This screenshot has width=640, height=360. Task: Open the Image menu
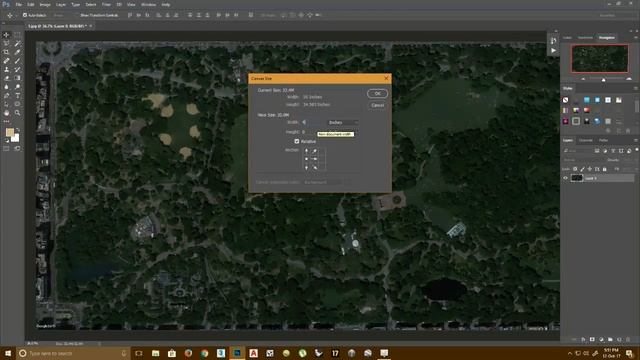click(45, 4)
